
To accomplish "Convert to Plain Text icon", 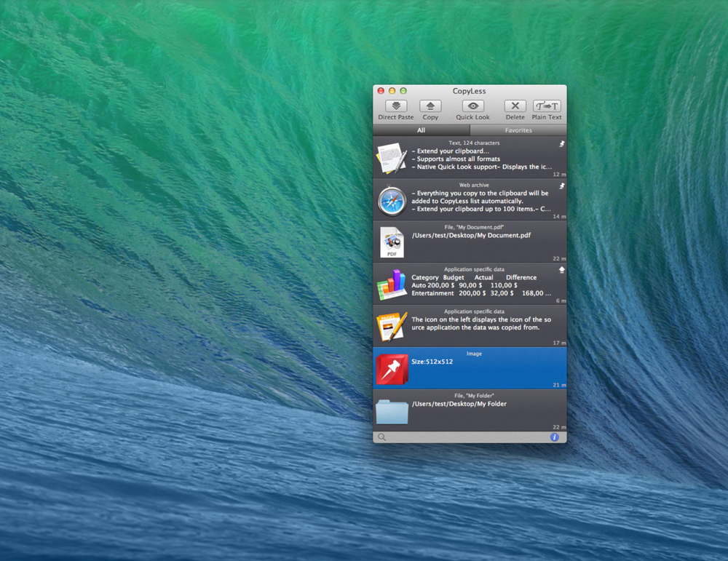I will [x=547, y=106].
